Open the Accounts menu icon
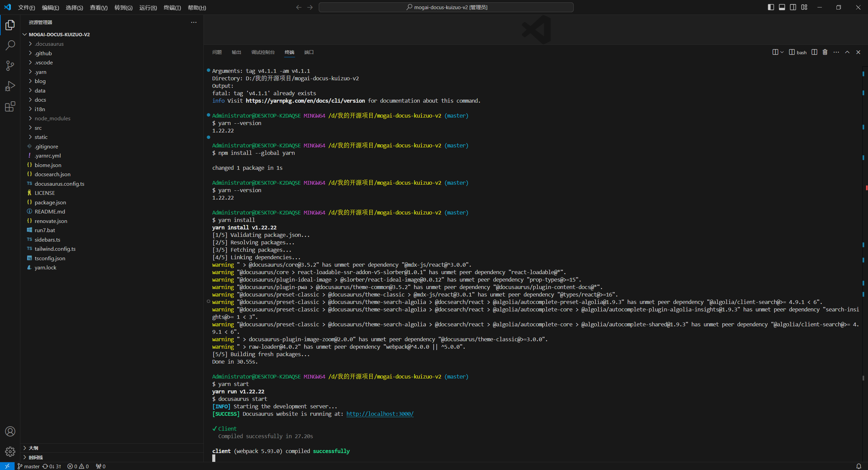The image size is (868, 470). (10, 431)
